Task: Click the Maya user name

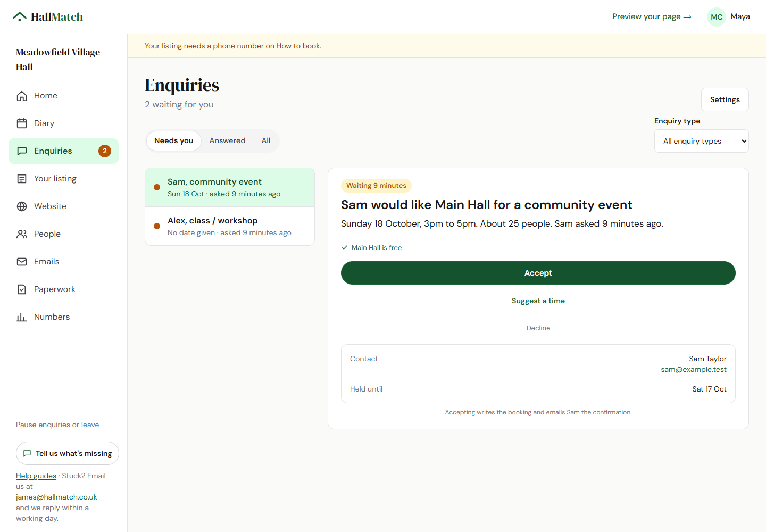Action: pos(740,16)
